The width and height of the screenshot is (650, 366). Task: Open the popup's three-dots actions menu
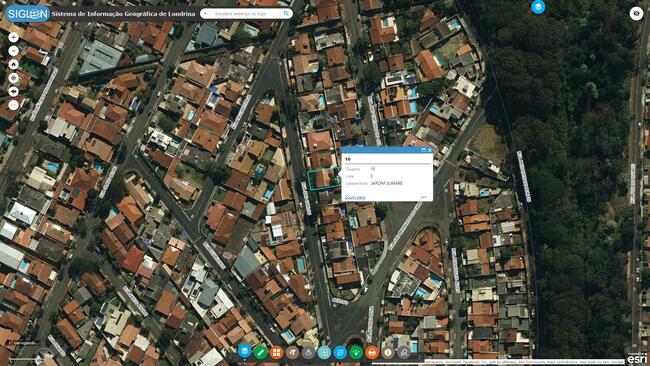(423, 197)
